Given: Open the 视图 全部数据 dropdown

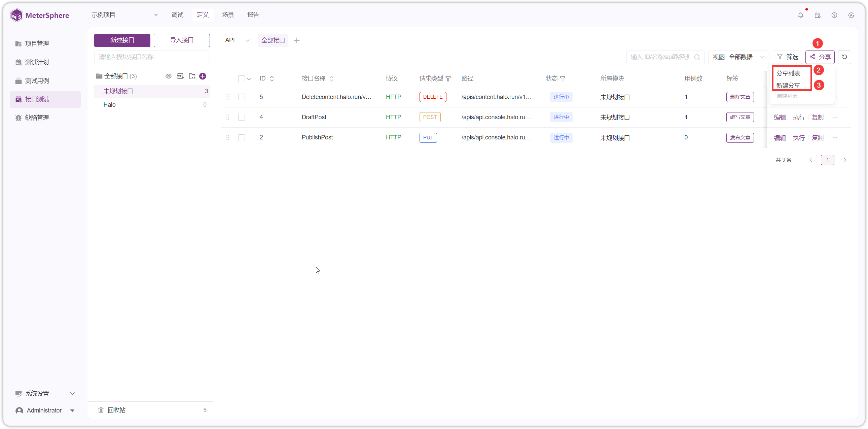Looking at the screenshot, I should tap(738, 57).
